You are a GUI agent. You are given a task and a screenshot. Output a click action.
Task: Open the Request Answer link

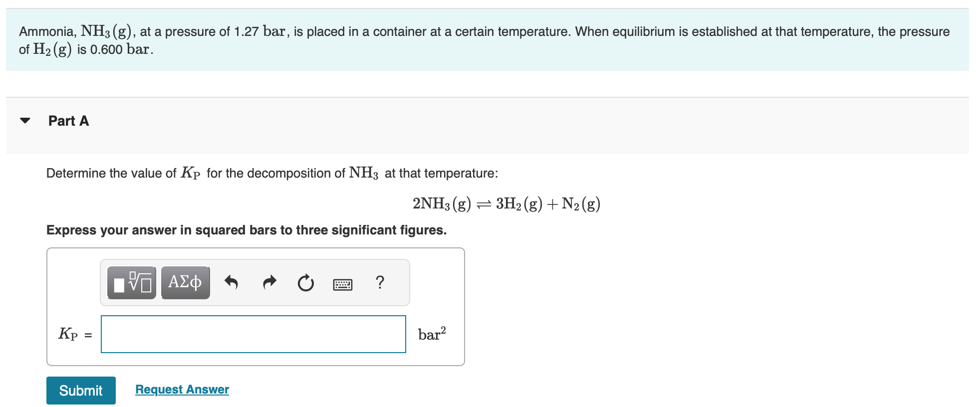pos(182,390)
